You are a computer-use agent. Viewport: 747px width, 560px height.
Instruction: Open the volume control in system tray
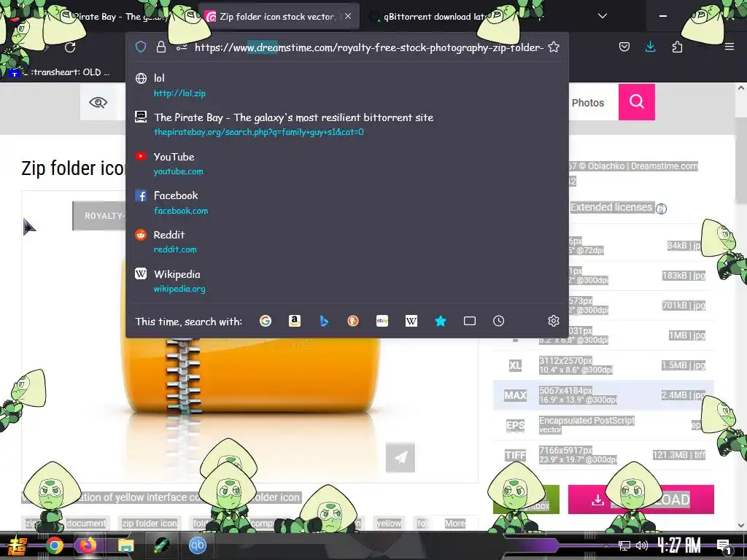click(x=642, y=545)
